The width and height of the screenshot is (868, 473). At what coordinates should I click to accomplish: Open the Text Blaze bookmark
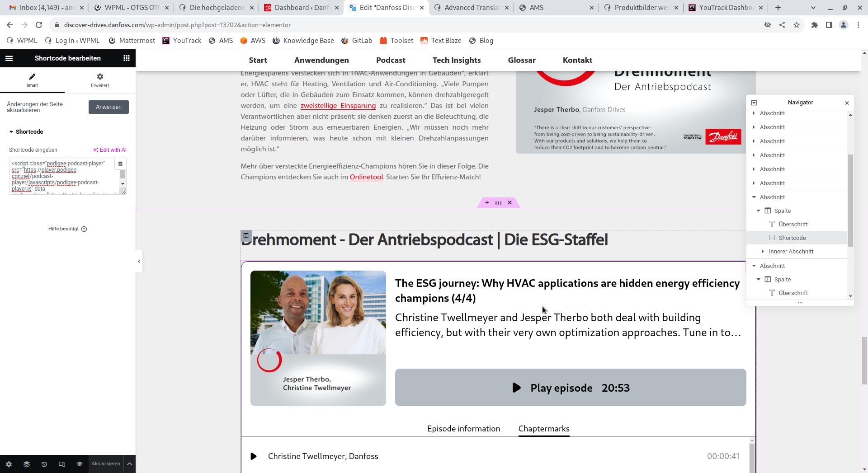pos(441,41)
